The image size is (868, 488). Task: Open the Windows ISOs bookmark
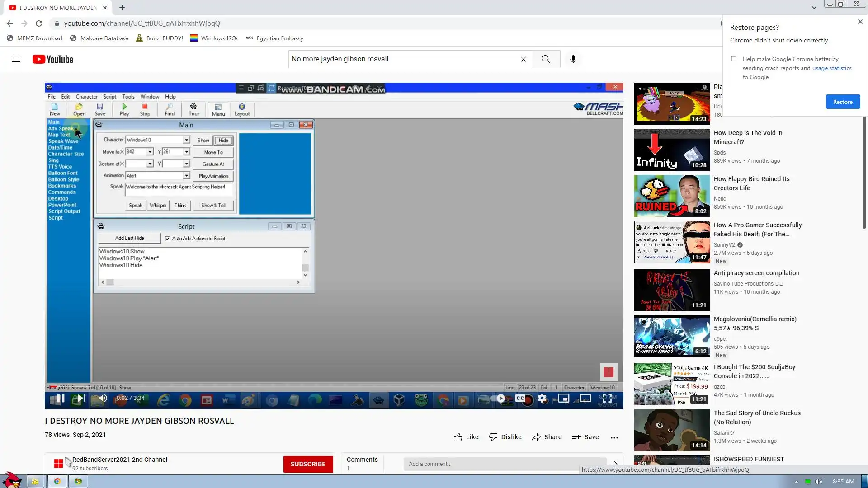click(x=214, y=38)
